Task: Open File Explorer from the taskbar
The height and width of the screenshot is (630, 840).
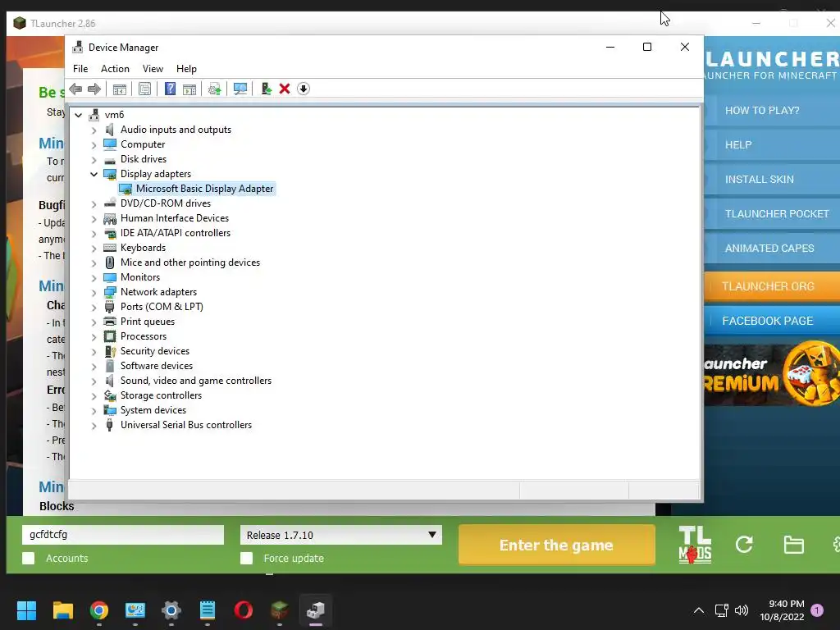Action: pos(62,610)
